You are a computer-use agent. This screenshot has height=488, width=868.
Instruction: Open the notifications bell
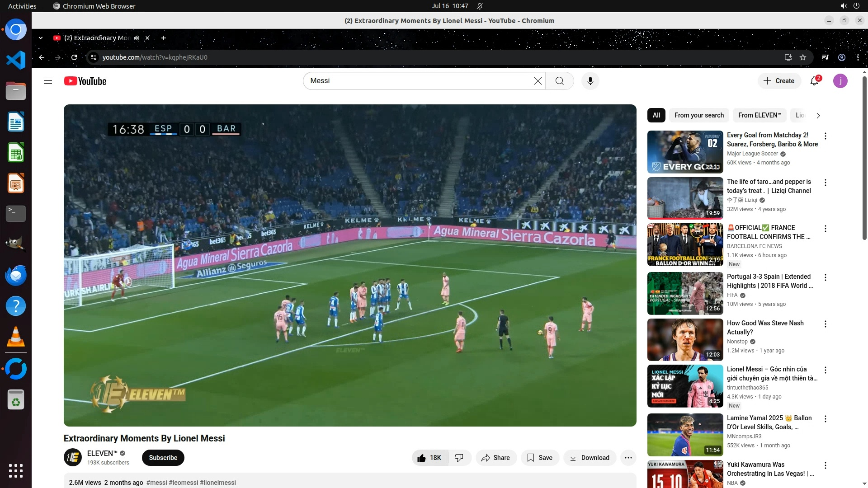click(814, 81)
